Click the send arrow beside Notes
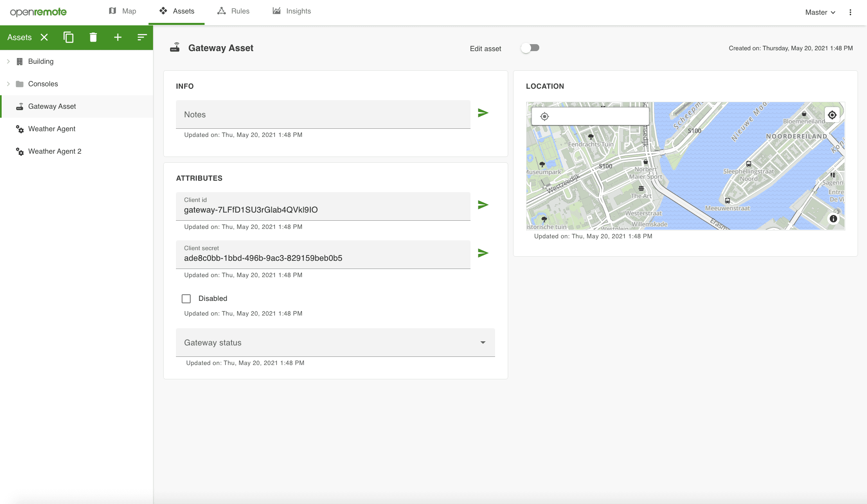 (483, 113)
